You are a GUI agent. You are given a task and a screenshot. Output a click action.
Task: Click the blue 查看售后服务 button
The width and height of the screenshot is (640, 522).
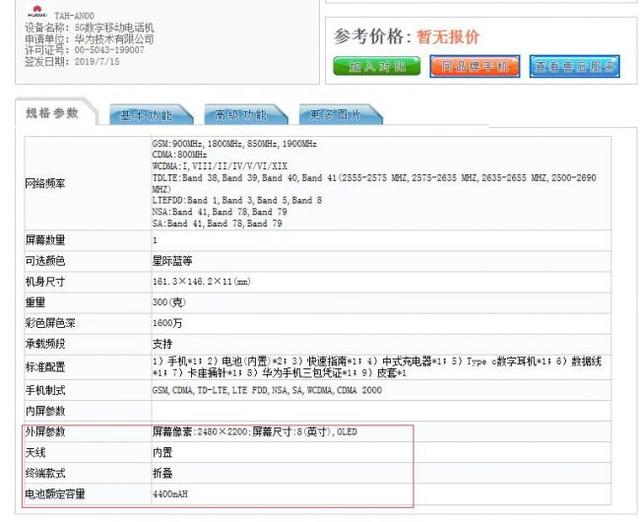pos(575,66)
